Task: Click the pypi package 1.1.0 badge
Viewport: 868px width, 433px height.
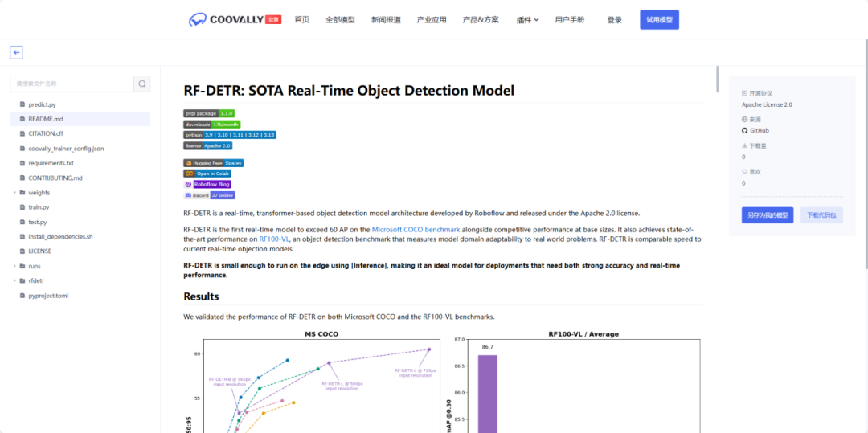Action: (x=209, y=113)
